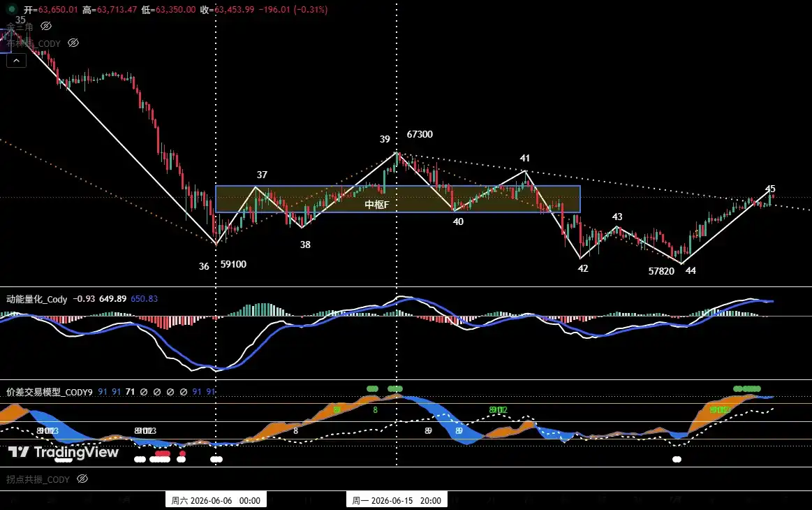The width and height of the screenshot is (812, 510).
Task: Click the open price value 63,650.01
Action: [x=58, y=9]
